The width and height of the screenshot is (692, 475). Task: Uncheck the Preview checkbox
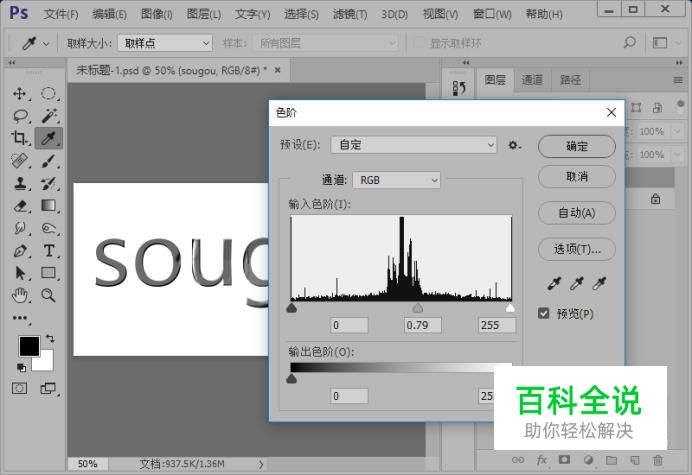click(544, 313)
